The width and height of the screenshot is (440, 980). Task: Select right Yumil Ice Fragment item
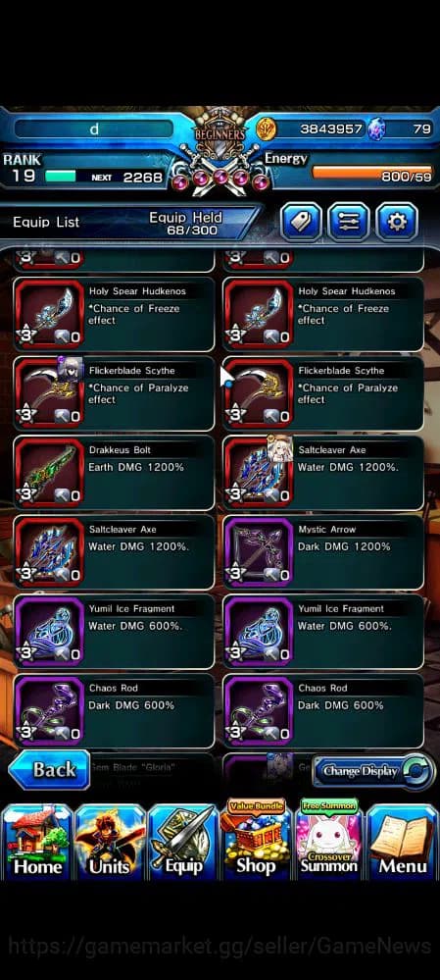click(323, 632)
